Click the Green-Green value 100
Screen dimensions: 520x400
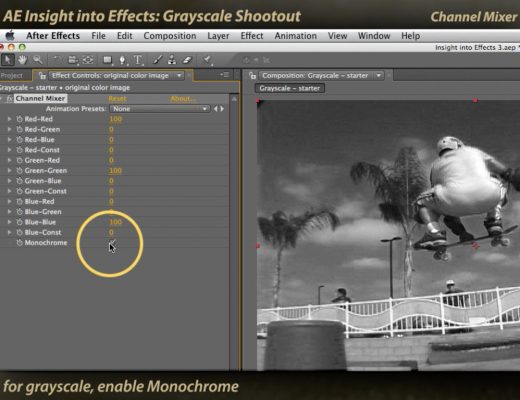115,171
